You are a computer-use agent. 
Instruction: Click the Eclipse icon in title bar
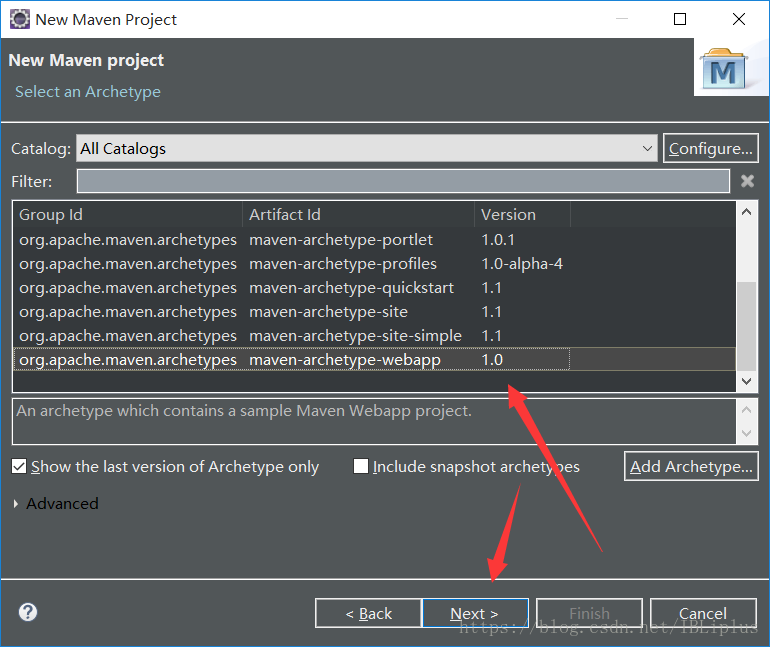click(20, 19)
